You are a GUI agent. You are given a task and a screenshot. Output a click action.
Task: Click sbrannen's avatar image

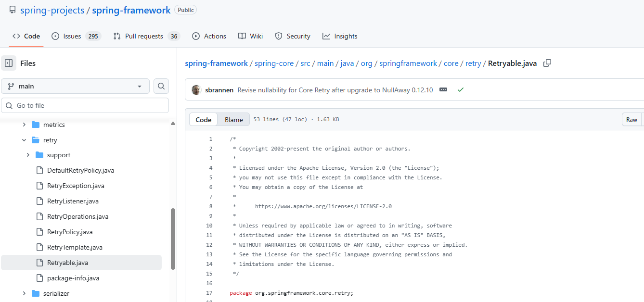point(196,90)
